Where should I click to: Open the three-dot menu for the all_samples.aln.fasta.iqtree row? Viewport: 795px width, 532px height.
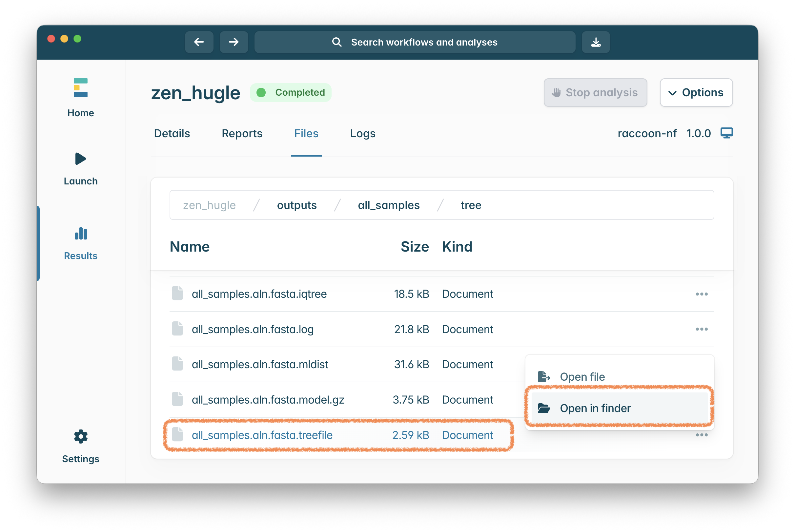click(x=701, y=294)
